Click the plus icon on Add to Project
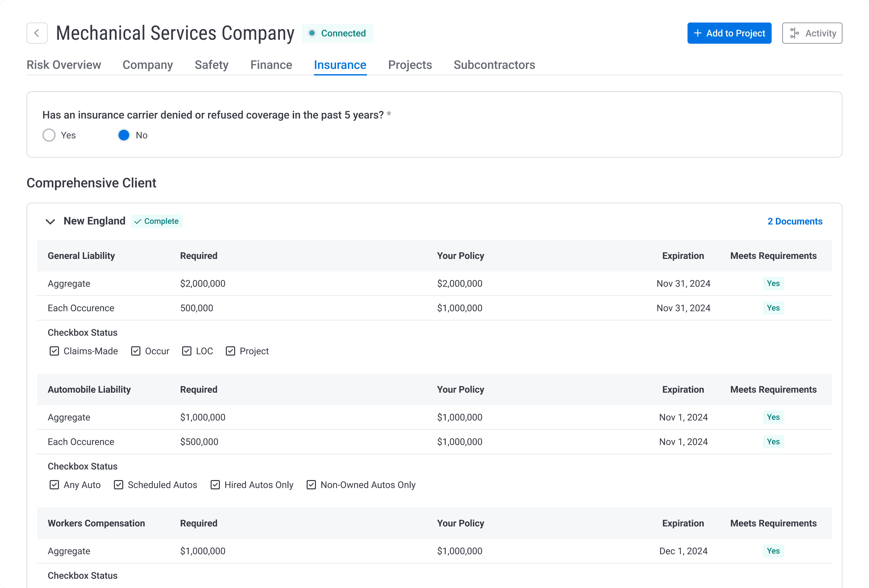 pyautogui.click(x=698, y=33)
